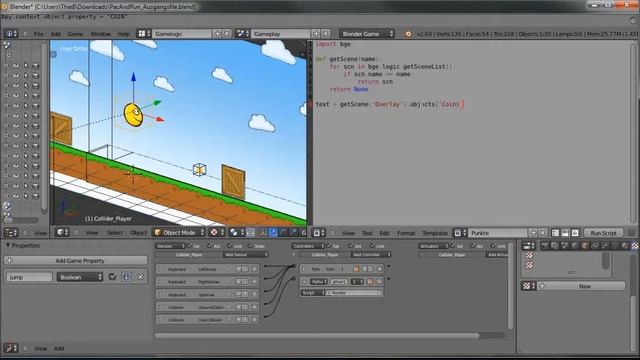This screenshot has width=640, height=360.
Task: Open the Properties editor type selector icon
Action: click(529, 245)
